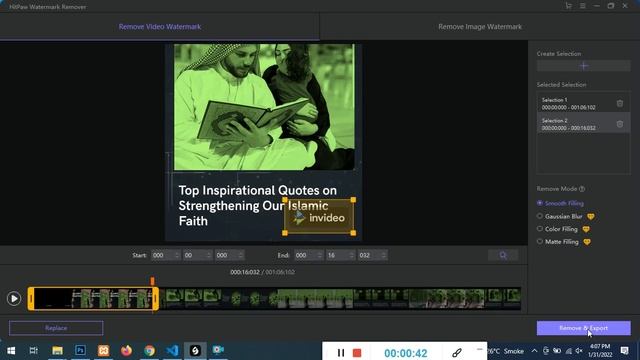Choose Color Filling remove mode
The height and width of the screenshot is (360, 640).
pos(557,229)
